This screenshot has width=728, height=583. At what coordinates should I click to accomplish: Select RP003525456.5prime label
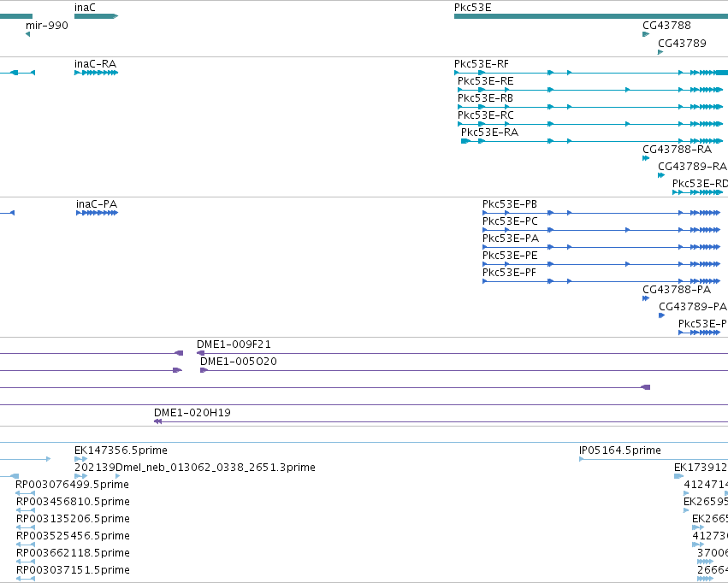point(73,536)
